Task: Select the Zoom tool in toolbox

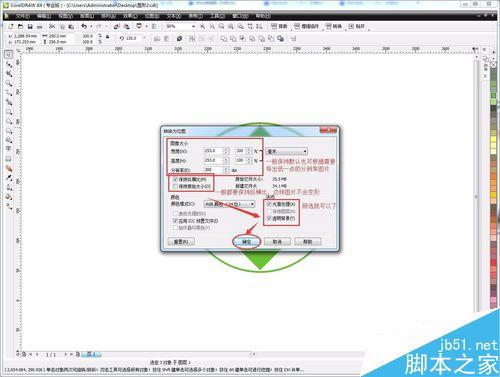Action: (x=9, y=83)
